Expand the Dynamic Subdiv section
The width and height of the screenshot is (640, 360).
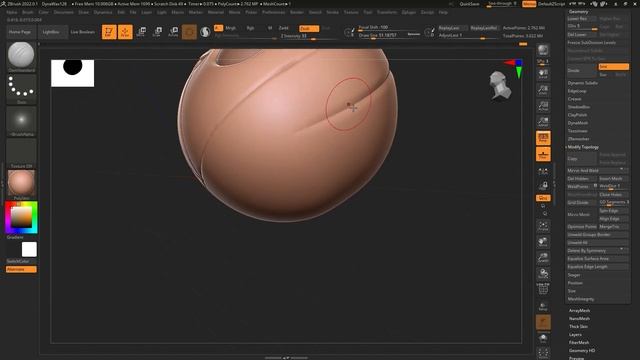(x=582, y=83)
